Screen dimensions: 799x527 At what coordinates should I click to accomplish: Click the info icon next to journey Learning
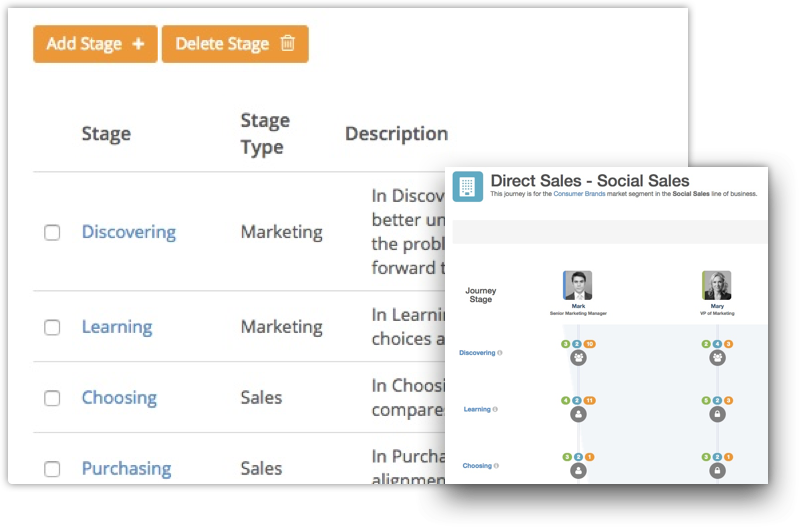495,409
